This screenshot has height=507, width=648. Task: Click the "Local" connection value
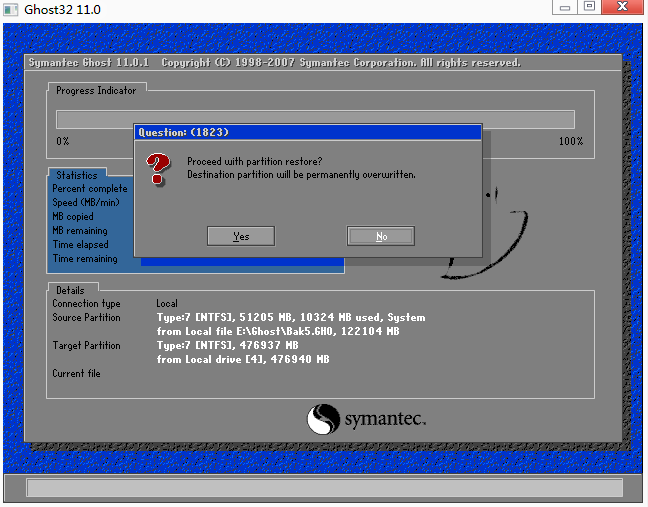click(167, 304)
